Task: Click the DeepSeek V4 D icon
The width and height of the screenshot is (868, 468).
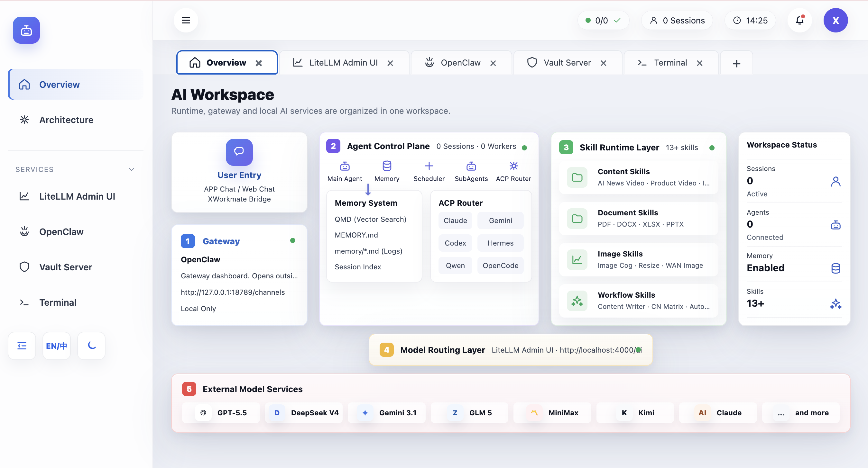Action: [277, 412]
